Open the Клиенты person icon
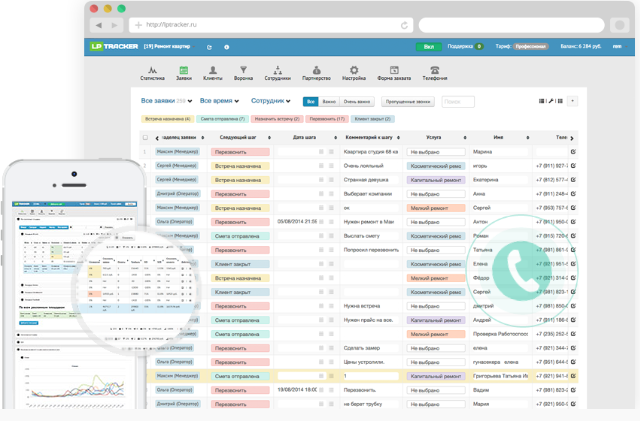The image size is (640, 421). [213, 70]
